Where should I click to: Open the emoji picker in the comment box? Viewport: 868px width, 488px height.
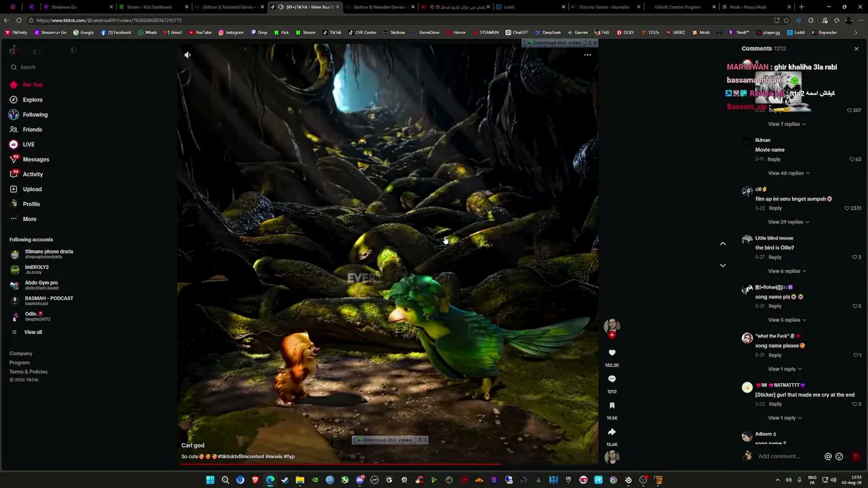pyautogui.click(x=840, y=457)
